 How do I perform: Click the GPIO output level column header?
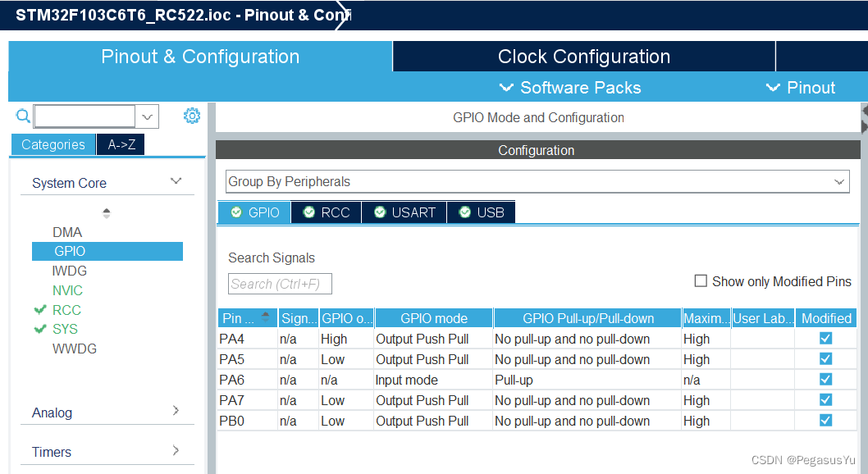tap(346, 318)
